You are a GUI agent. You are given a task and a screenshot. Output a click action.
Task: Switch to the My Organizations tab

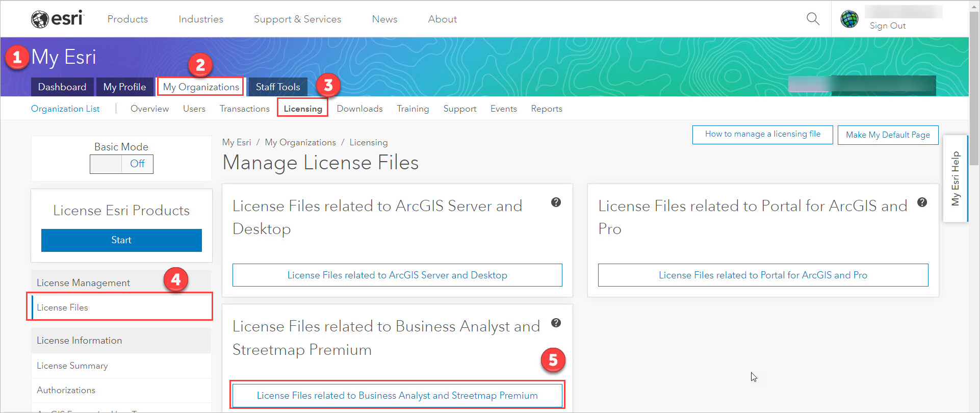[x=201, y=87]
